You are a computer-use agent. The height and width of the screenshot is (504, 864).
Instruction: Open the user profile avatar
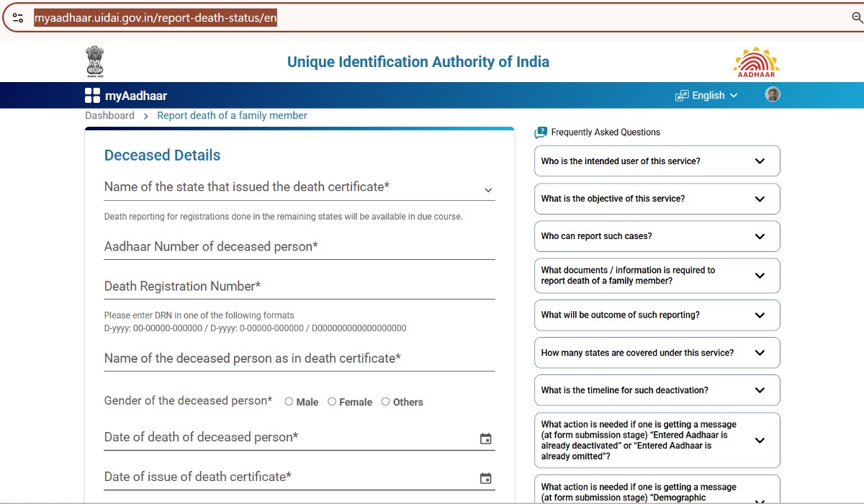click(773, 95)
